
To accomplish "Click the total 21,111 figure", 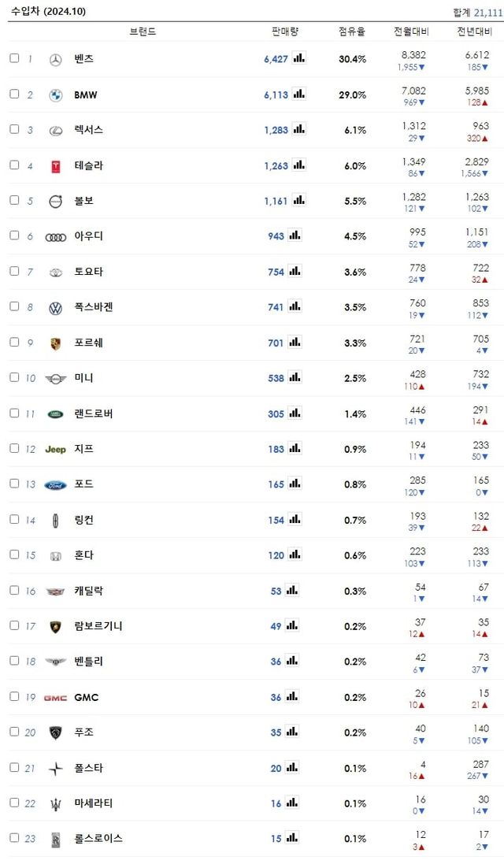I will click(488, 12).
